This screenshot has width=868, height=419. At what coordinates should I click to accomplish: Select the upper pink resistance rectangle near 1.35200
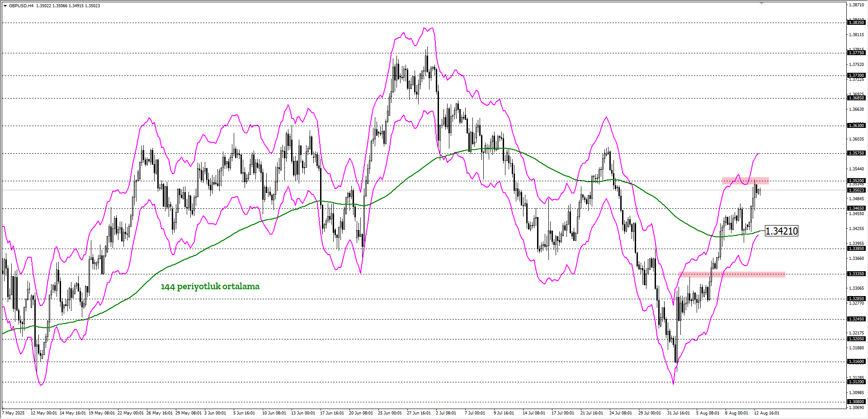click(x=745, y=181)
